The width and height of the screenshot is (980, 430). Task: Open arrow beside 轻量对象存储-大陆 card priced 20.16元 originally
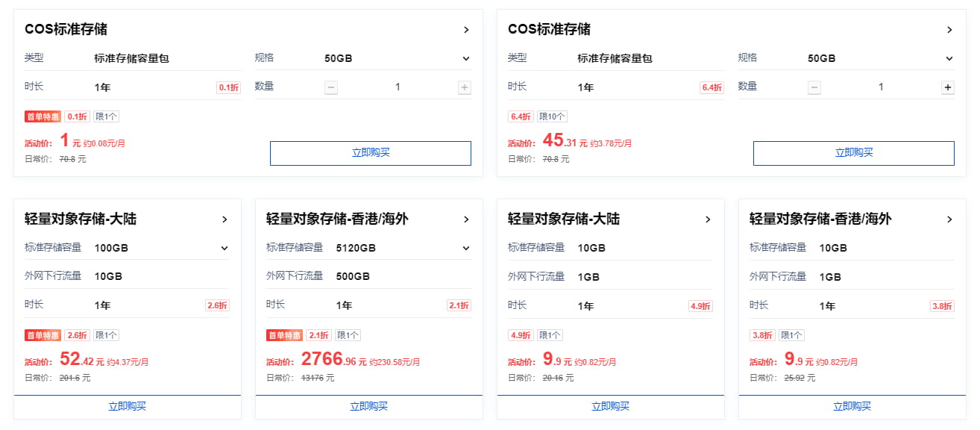pyautogui.click(x=708, y=219)
